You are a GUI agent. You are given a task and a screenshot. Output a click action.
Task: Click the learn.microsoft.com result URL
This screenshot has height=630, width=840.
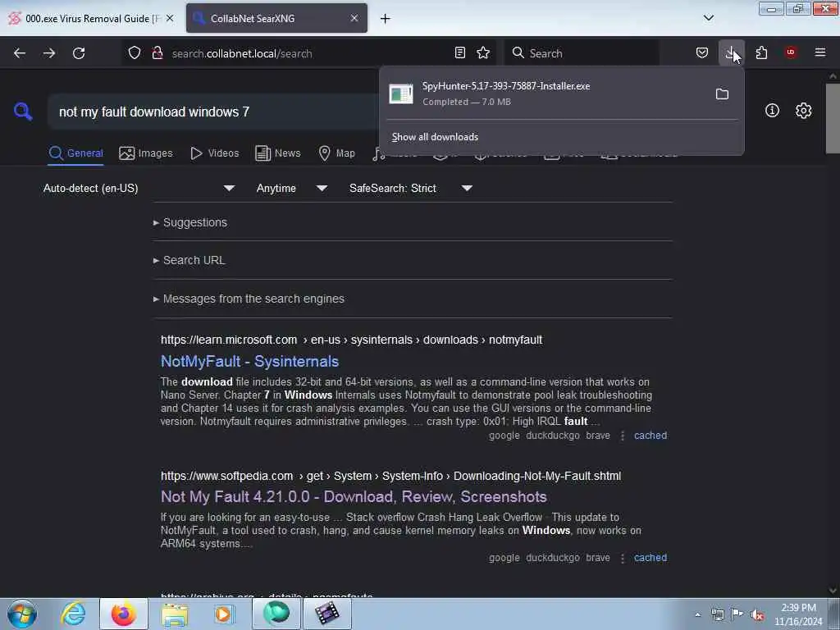click(x=351, y=340)
